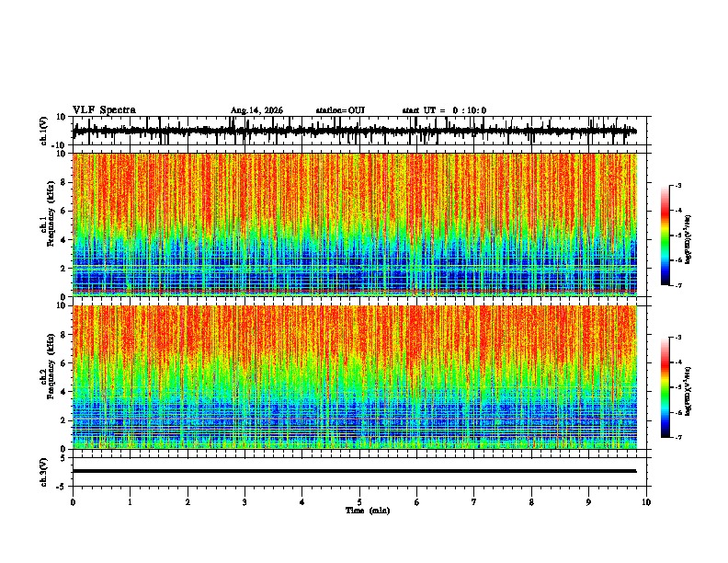The height and width of the screenshot is (563, 728).
Task: Click the "-3" label on ch.1 color scale
Action: (677, 185)
